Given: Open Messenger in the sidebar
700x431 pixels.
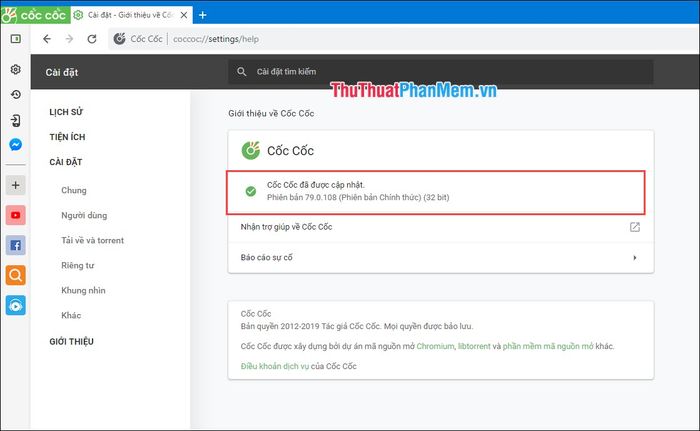Looking at the screenshot, I should [x=16, y=145].
